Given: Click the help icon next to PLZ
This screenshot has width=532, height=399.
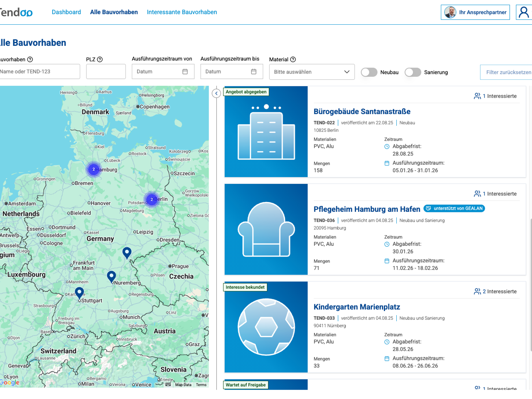Looking at the screenshot, I should (x=100, y=59).
